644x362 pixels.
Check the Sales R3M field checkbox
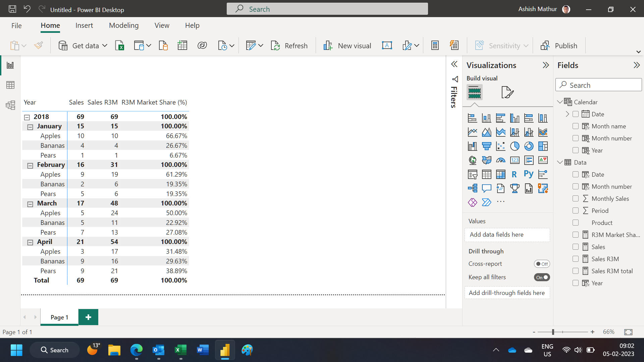click(576, 259)
